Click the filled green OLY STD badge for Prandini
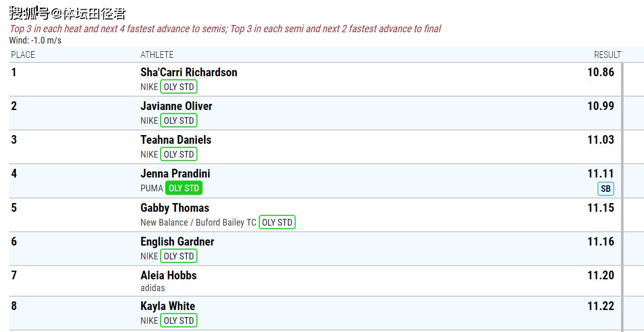The height and width of the screenshot is (332, 644). (184, 188)
